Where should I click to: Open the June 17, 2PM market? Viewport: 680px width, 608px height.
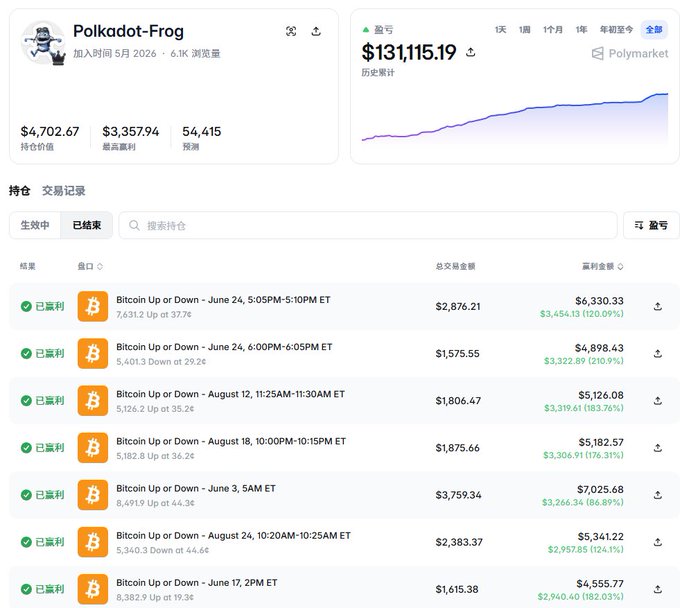tap(196, 583)
